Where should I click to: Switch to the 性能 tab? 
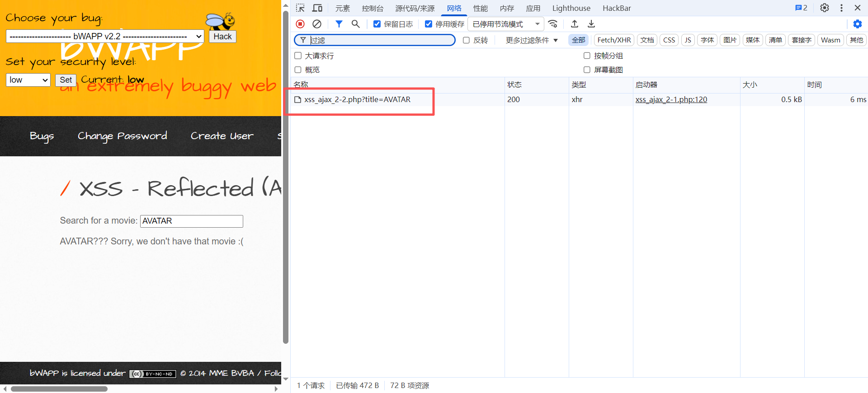(481, 8)
